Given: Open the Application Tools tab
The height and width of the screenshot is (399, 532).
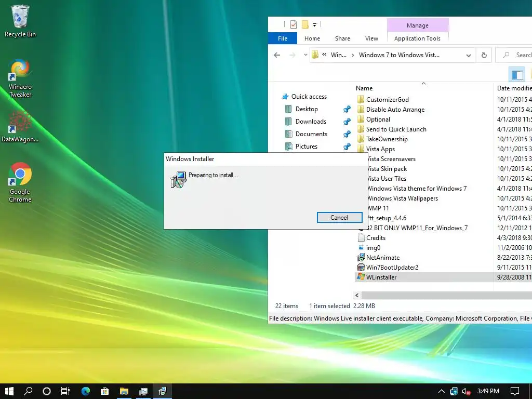Looking at the screenshot, I should (417, 38).
